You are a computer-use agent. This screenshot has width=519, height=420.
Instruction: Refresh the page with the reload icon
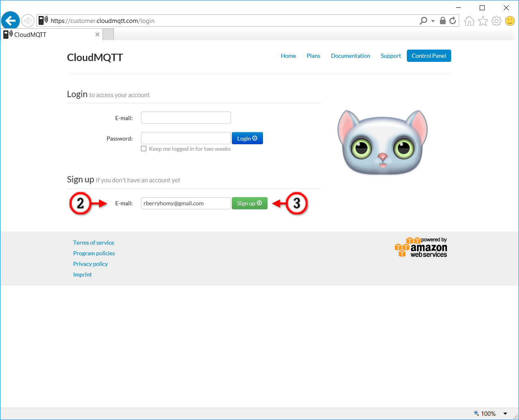coord(453,20)
